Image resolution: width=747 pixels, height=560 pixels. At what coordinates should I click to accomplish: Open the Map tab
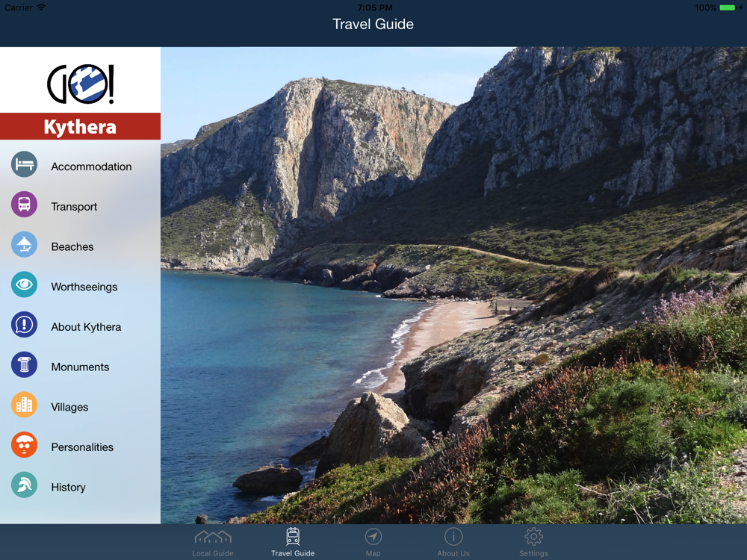click(373, 542)
